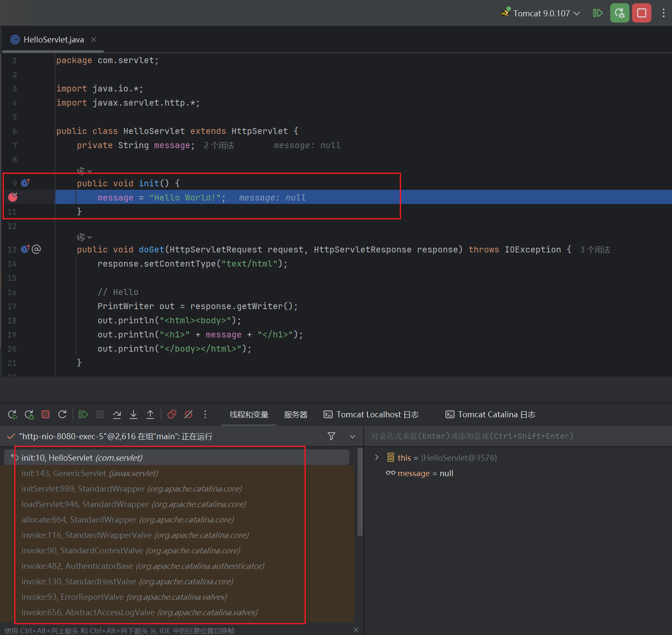
Task: Click the '3 个用法' usages hint on doGet
Action: point(595,250)
